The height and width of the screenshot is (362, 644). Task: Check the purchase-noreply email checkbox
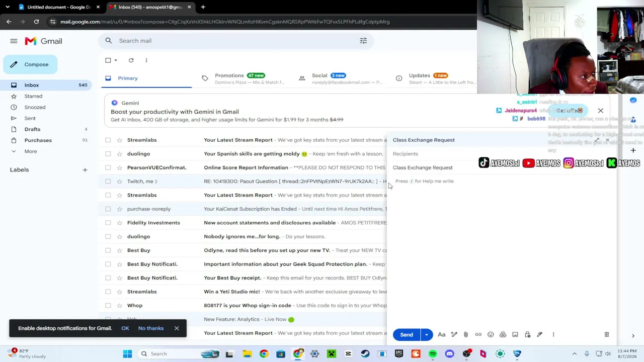tap(108, 209)
